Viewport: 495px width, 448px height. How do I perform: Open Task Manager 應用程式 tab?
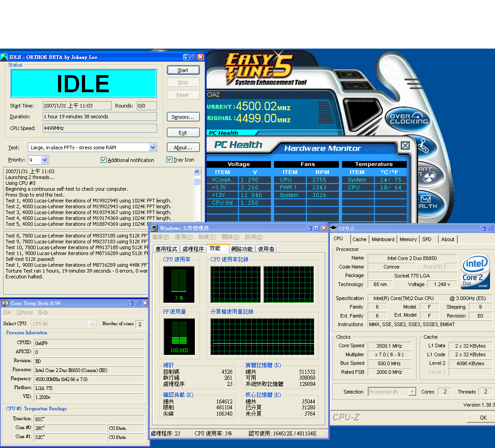166,249
